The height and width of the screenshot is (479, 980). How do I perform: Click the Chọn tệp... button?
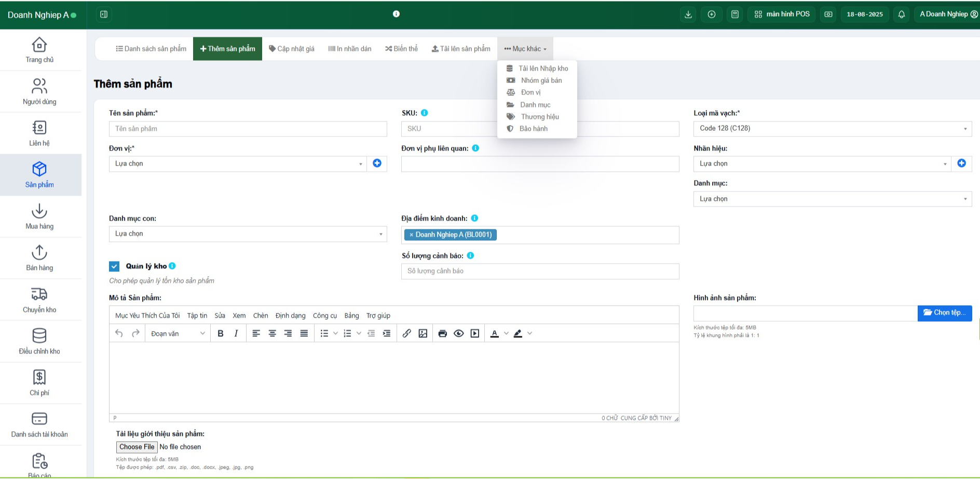point(945,313)
